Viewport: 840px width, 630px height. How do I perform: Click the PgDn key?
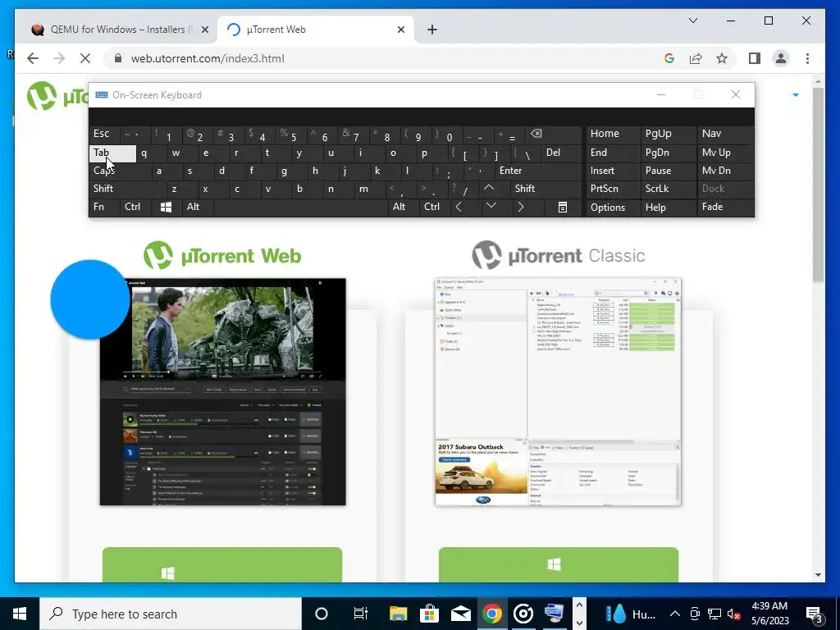(x=668, y=153)
